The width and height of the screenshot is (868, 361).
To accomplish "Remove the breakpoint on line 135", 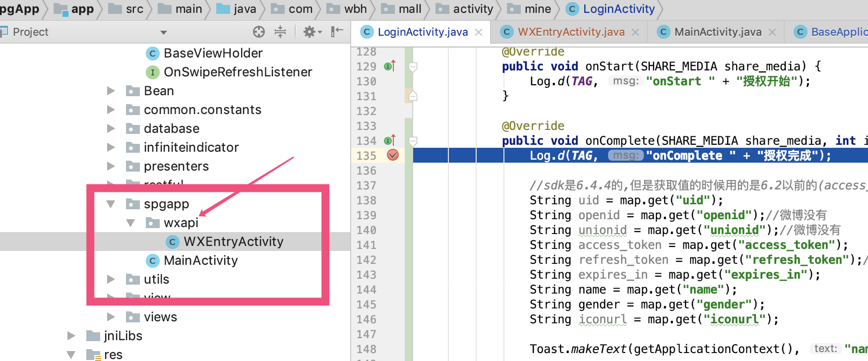I will 393,155.
